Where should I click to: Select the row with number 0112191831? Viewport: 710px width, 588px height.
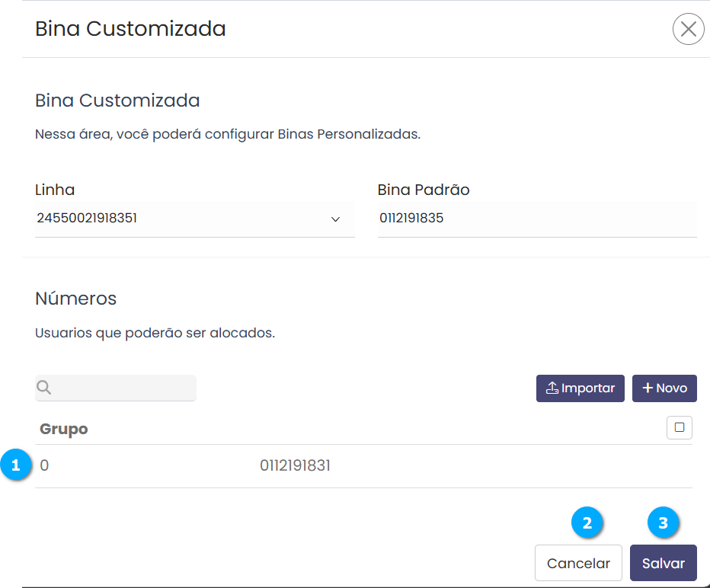coord(295,465)
